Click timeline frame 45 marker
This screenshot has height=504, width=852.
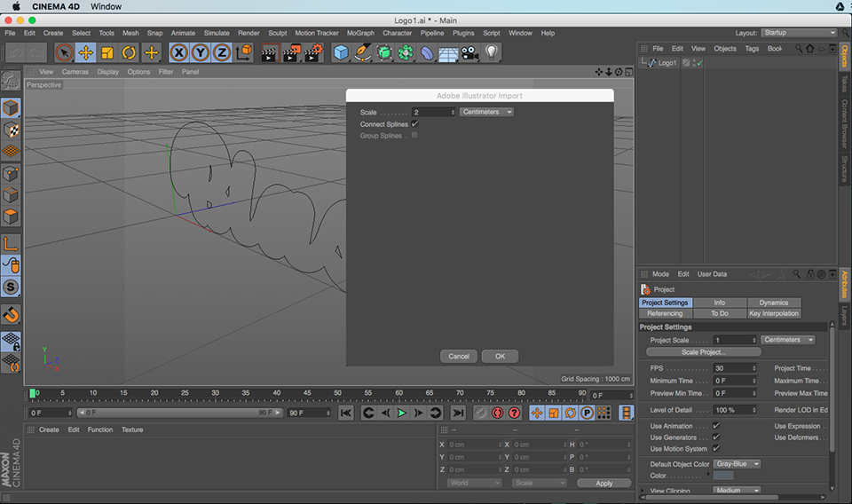tap(307, 393)
